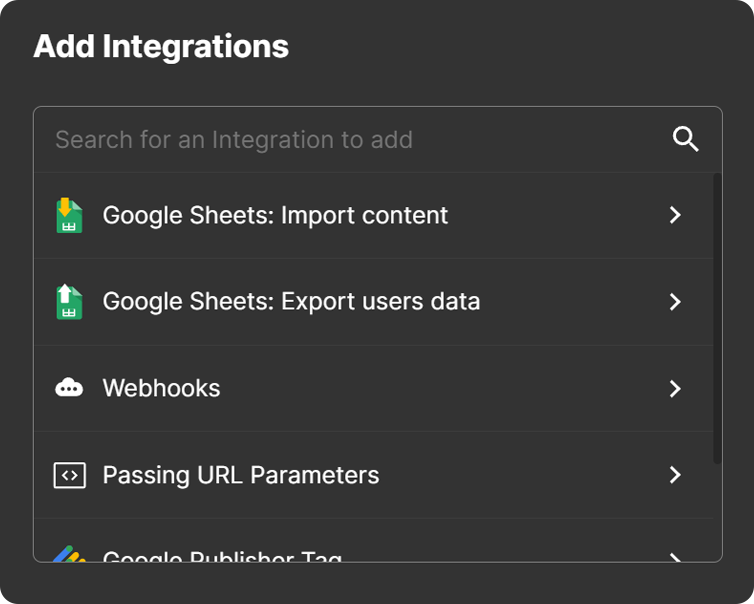Open Google Sheets: Export users data label
Viewport: 754px width, 604px height.
tap(291, 302)
